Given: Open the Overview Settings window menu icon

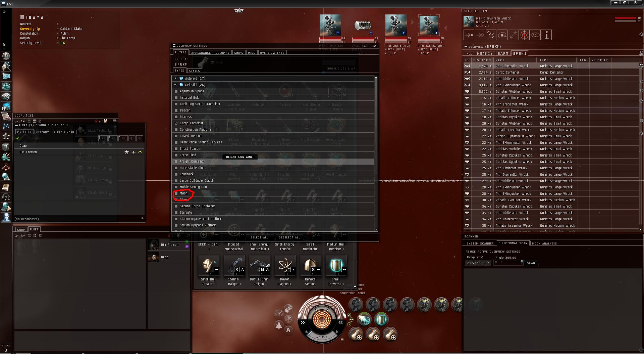Looking at the screenshot, I should (x=174, y=46).
